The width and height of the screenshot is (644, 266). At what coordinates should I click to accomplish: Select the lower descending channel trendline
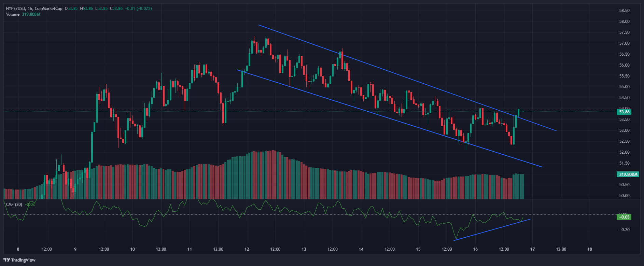[x=390, y=118]
